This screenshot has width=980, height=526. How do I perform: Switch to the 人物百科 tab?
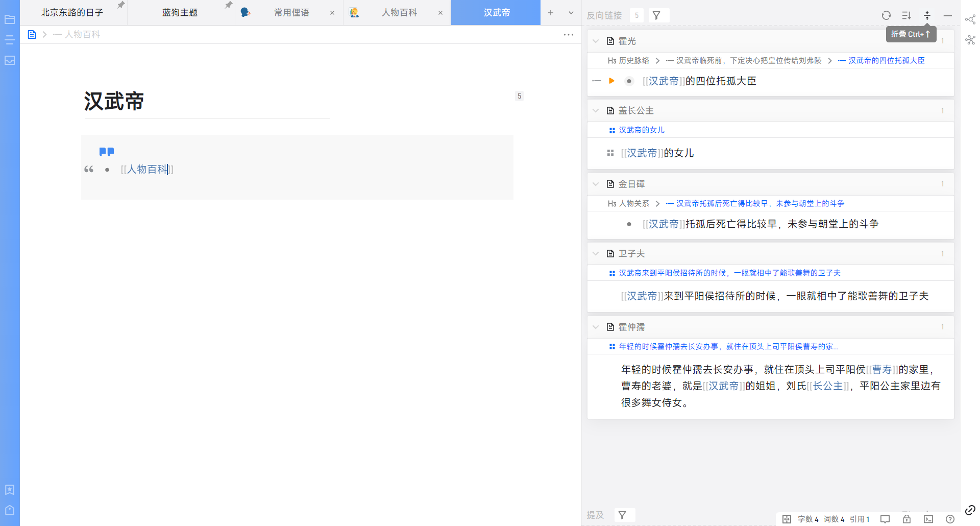click(x=399, y=13)
